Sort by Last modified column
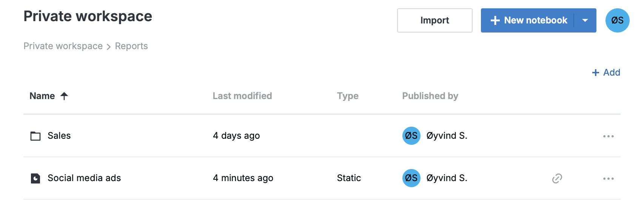This screenshot has height=214, width=644. (242, 96)
